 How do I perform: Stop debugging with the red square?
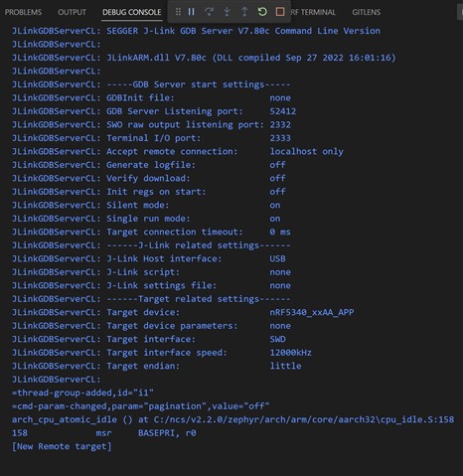coord(280,12)
